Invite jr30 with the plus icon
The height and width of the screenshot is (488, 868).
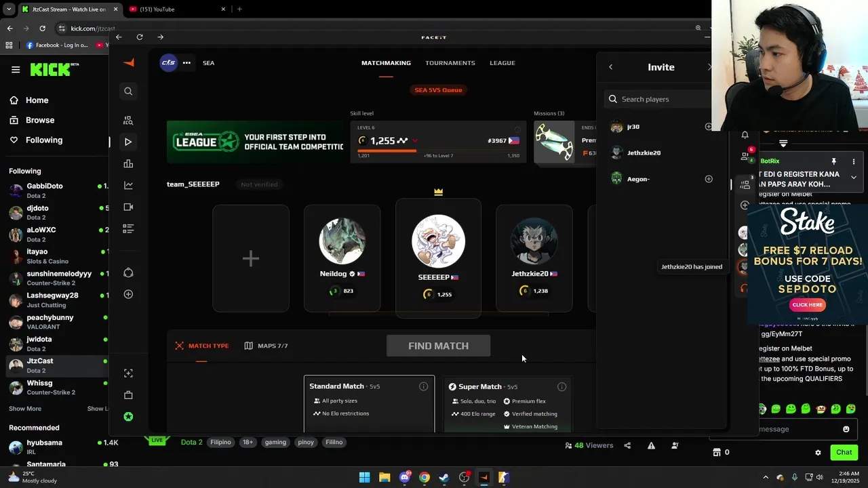709,127
